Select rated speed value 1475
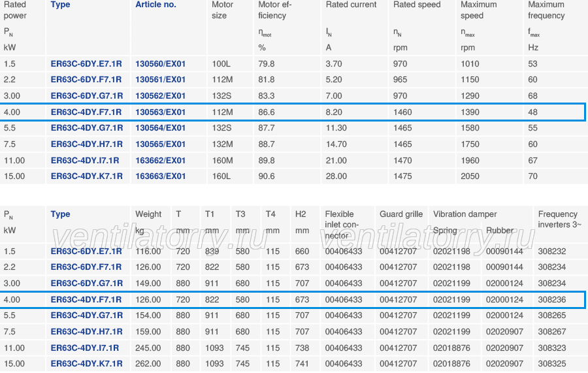 (x=402, y=176)
